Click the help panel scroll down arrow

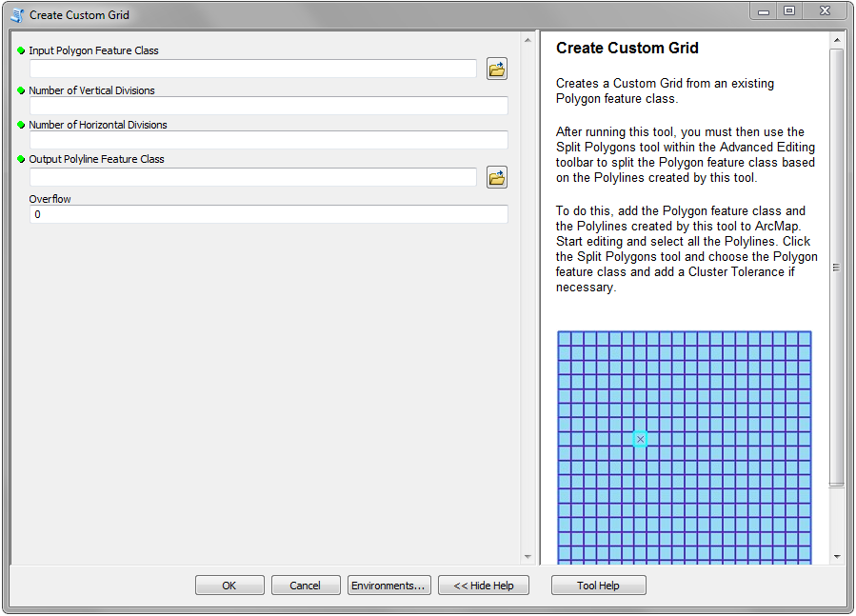(836, 556)
